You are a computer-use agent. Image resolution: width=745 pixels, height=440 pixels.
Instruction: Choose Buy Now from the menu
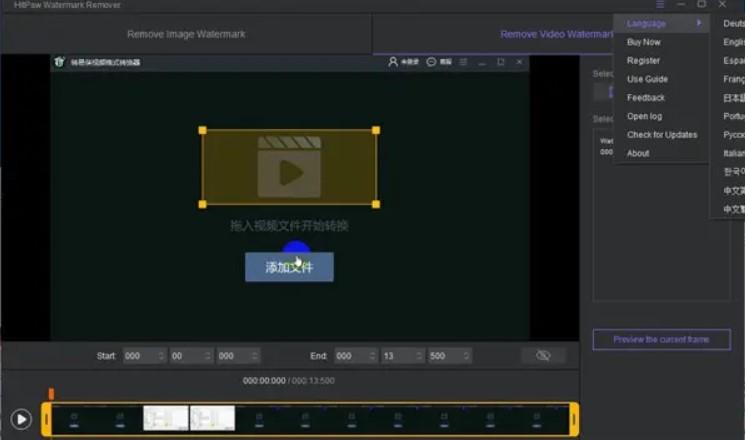(x=643, y=42)
